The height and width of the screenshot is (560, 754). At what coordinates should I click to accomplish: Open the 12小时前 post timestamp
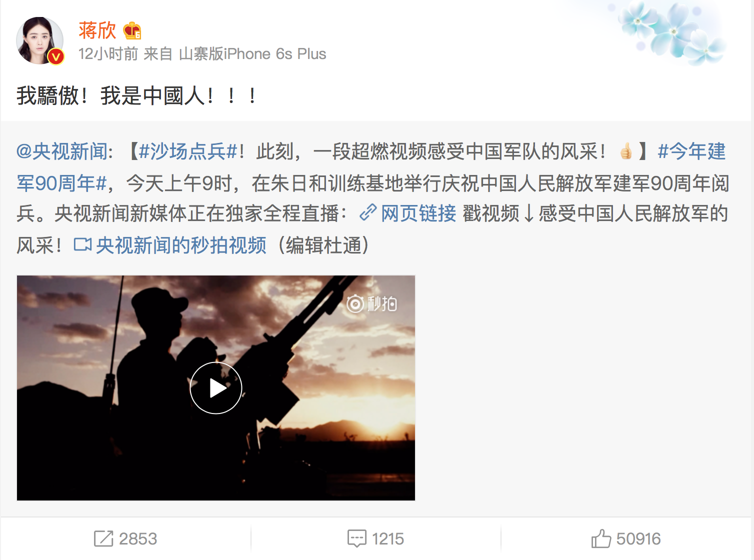click(108, 54)
